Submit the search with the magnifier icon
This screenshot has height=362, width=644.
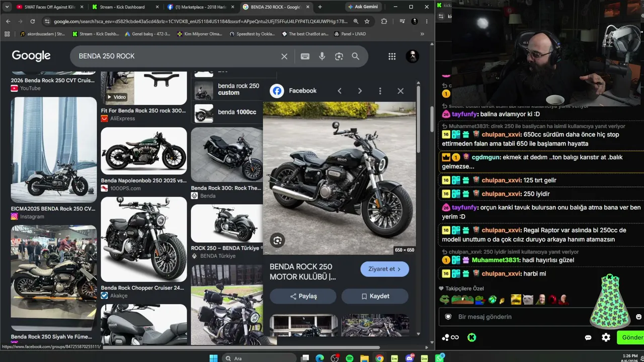pyautogui.click(x=356, y=56)
